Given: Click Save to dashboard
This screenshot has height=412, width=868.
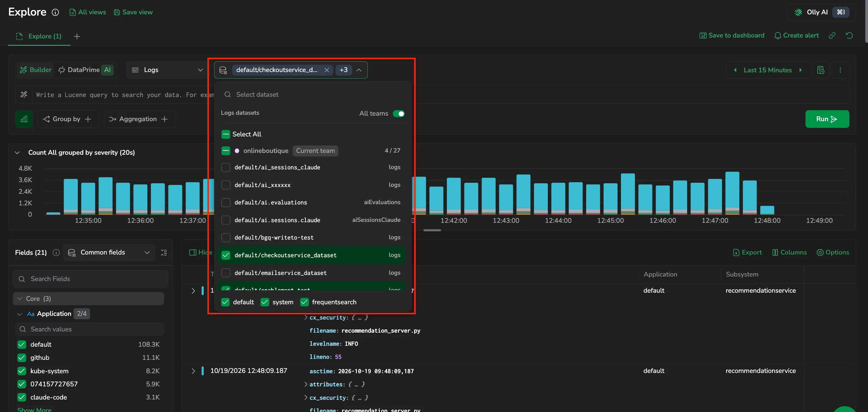Looking at the screenshot, I should tap(732, 35).
